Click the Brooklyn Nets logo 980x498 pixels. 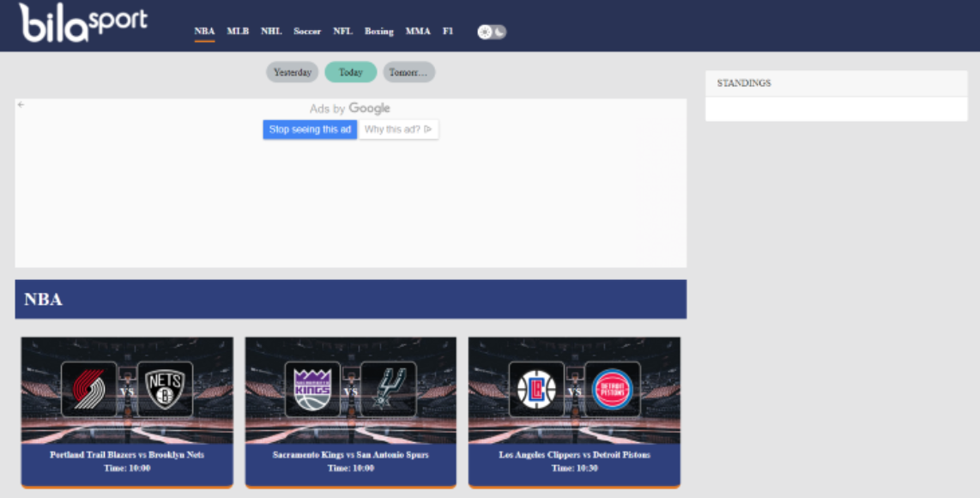(x=165, y=389)
